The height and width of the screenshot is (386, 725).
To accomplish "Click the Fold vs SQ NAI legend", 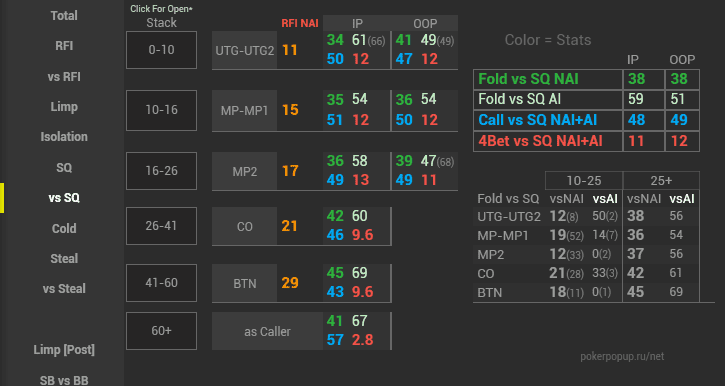I will coord(528,79).
